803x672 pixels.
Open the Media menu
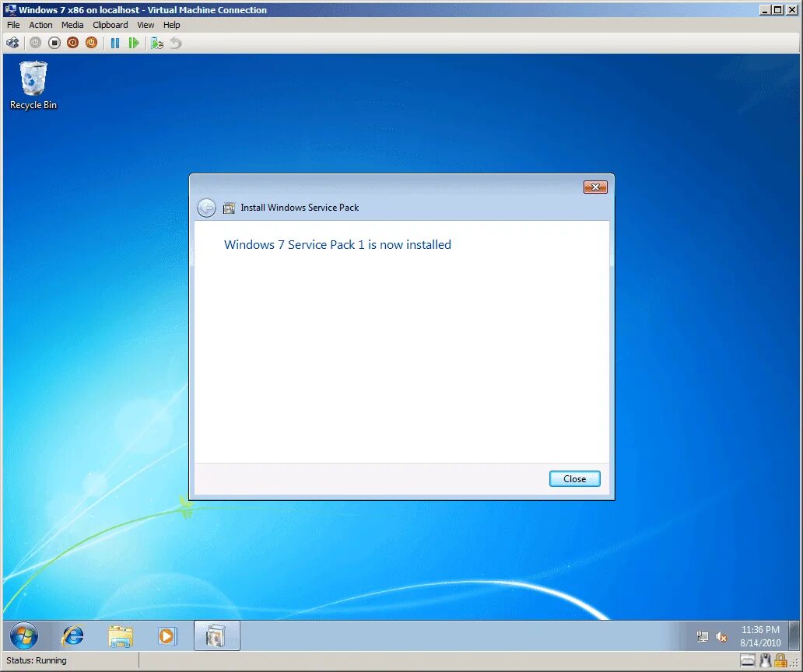[72, 25]
